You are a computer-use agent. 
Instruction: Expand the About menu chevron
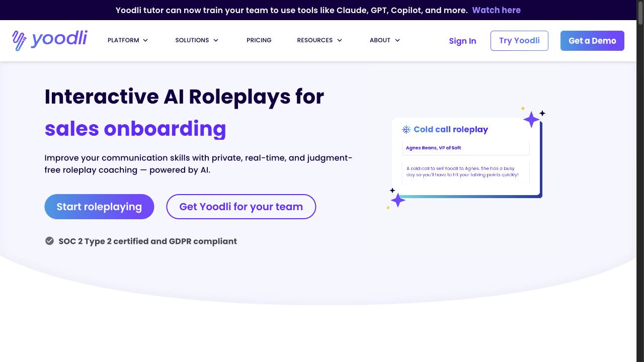coord(397,40)
